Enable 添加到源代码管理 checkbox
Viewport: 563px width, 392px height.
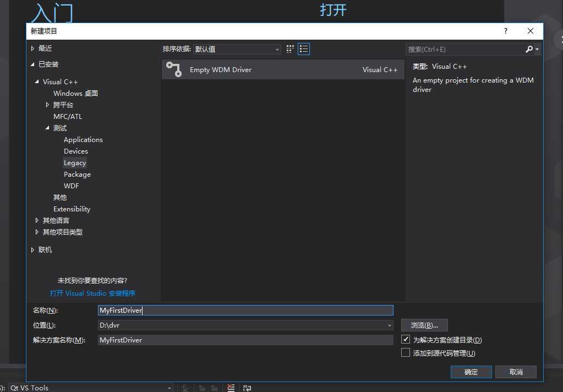(406, 352)
